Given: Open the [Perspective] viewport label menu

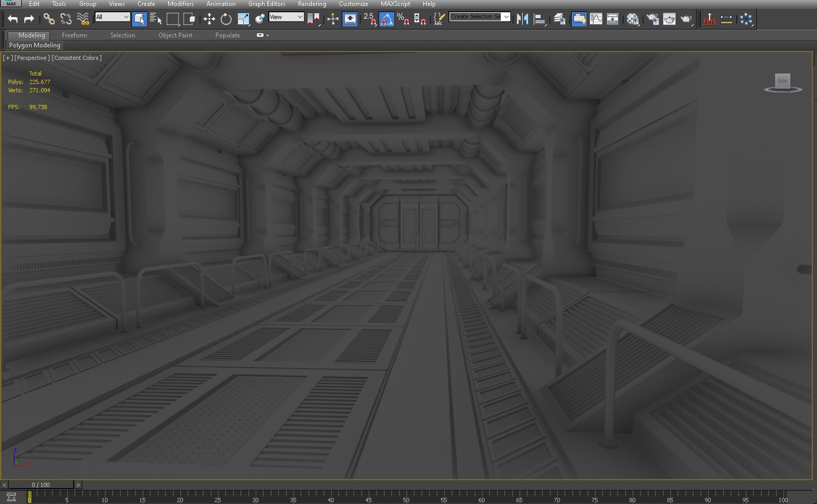Looking at the screenshot, I should click(x=32, y=58).
